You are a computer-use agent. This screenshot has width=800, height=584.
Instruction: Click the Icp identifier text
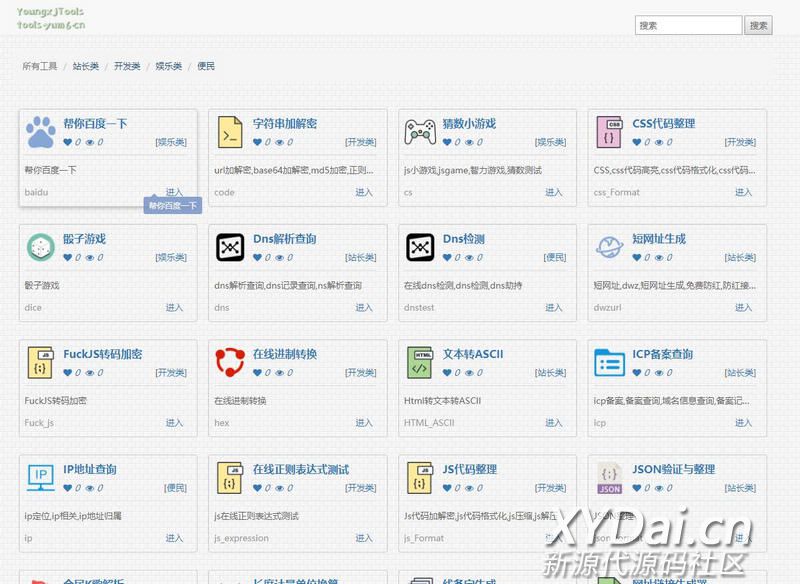pos(599,423)
